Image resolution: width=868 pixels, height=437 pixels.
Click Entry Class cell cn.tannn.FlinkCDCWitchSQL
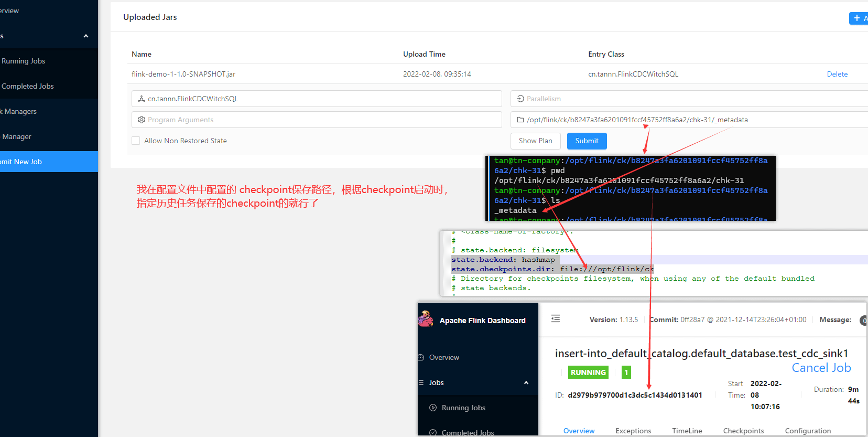point(633,74)
